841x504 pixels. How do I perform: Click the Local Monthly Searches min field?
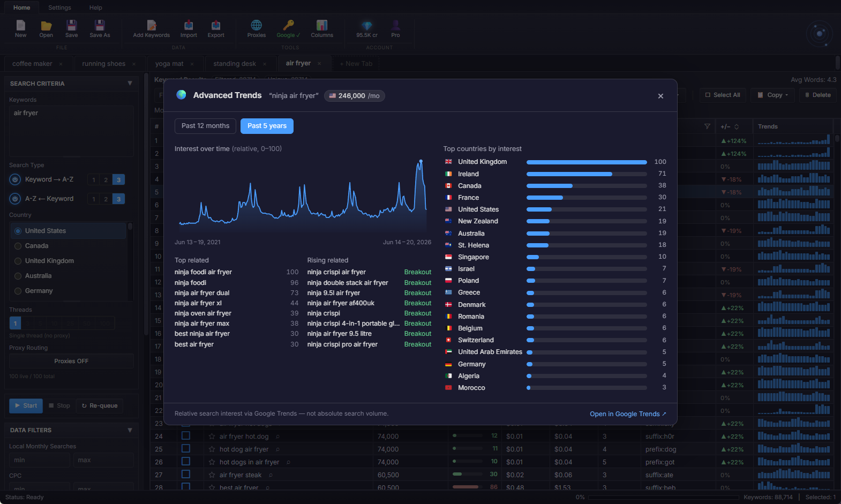39,460
